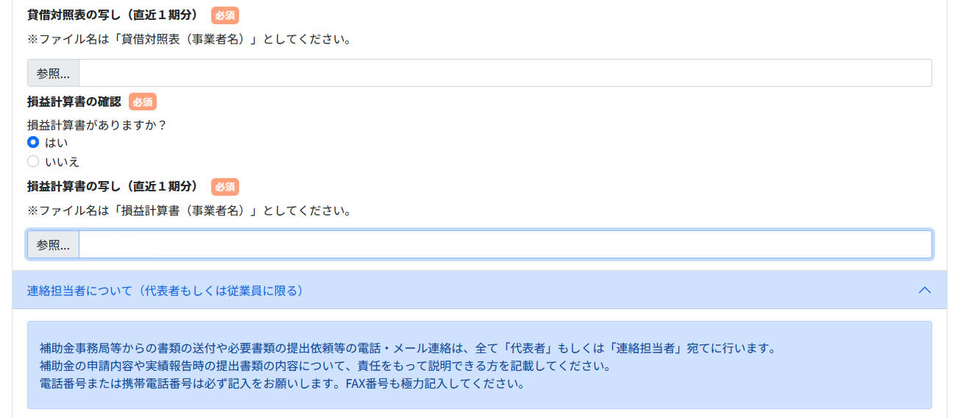Click the 貸借対照表 file path field

point(505,73)
